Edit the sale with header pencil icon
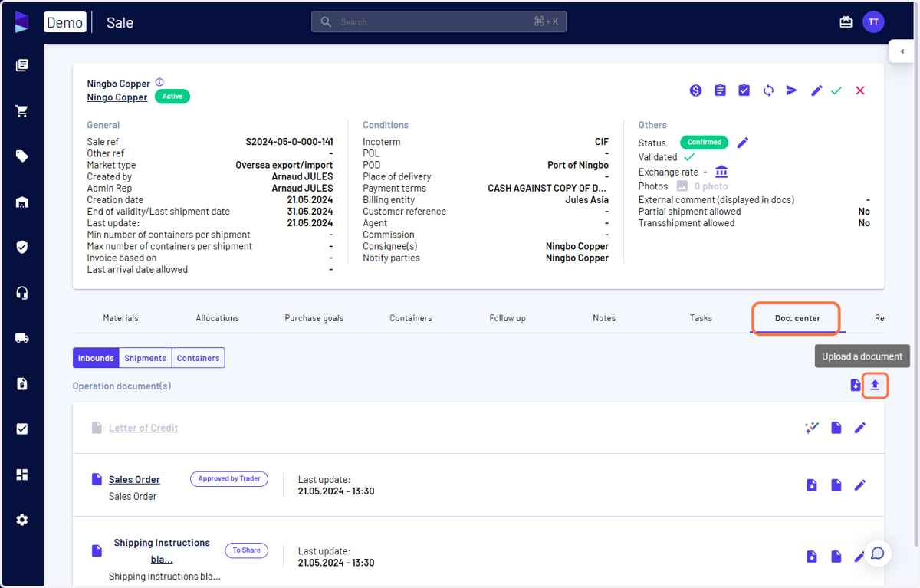 click(x=816, y=90)
